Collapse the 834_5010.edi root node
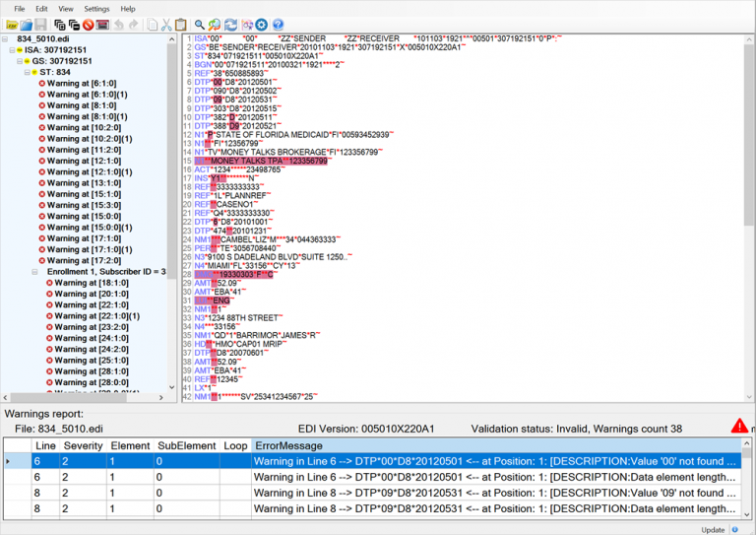This screenshot has height=535, width=756. 5,39
